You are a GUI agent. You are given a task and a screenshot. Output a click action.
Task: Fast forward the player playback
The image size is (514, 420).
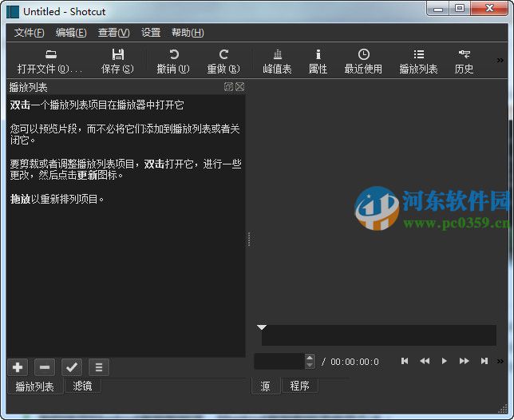(465, 361)
